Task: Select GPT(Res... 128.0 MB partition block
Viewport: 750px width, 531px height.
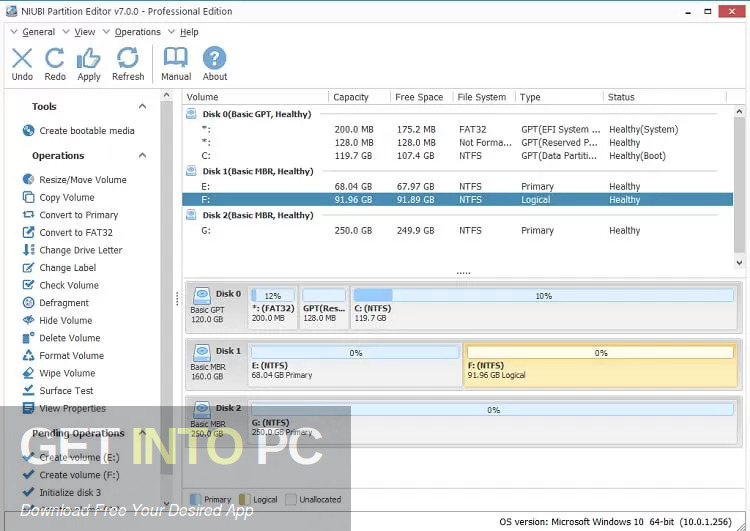Action: (324, 307)
